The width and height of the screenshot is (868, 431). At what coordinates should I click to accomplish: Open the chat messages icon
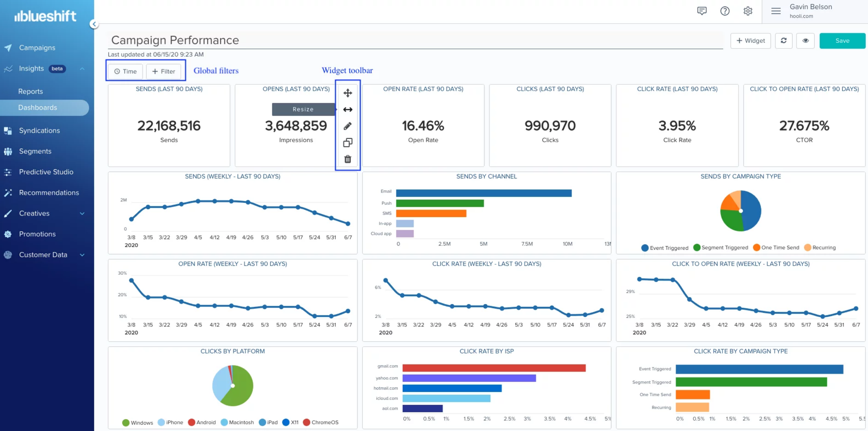click(701, 11)
